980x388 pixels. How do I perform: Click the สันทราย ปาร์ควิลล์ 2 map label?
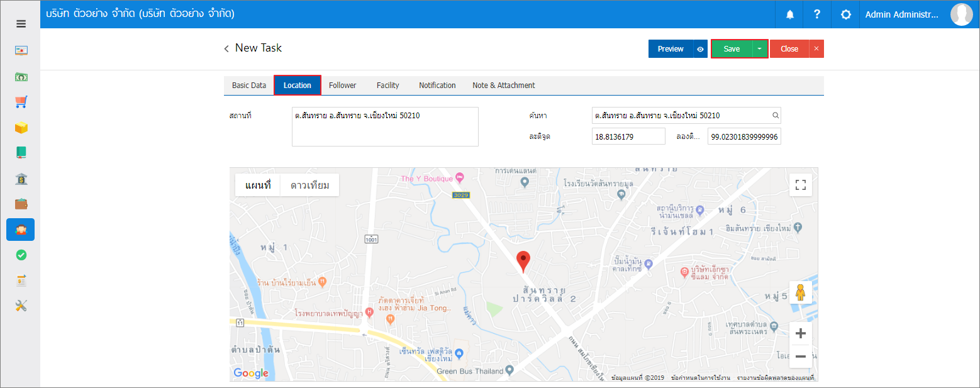(x=544, y=294)
